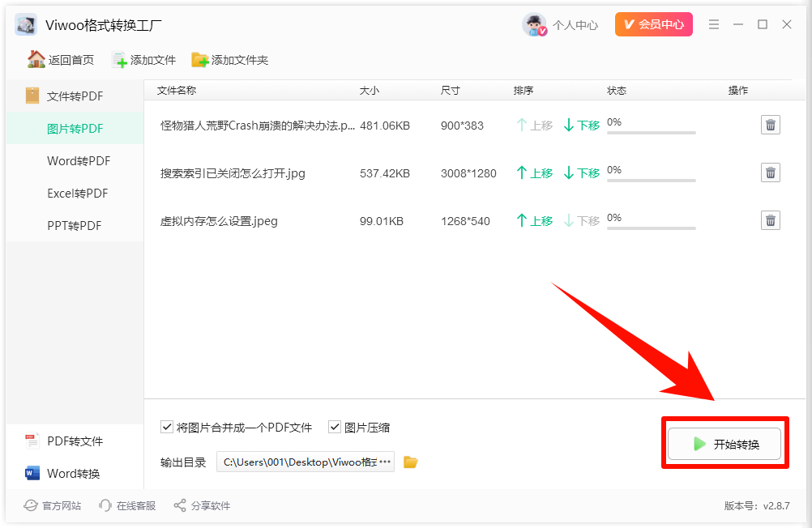The image size is (812, 528).
Task: Click size value 537.42KB
Action: pyautogui.click(x=385, y=173)
